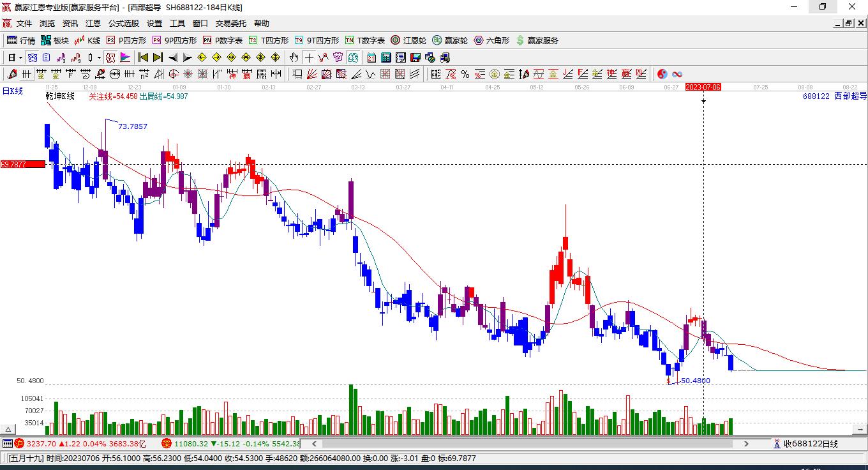Open the 工具 menu
The width and height of the screenshot is (868, 470).
click(177, 24)
